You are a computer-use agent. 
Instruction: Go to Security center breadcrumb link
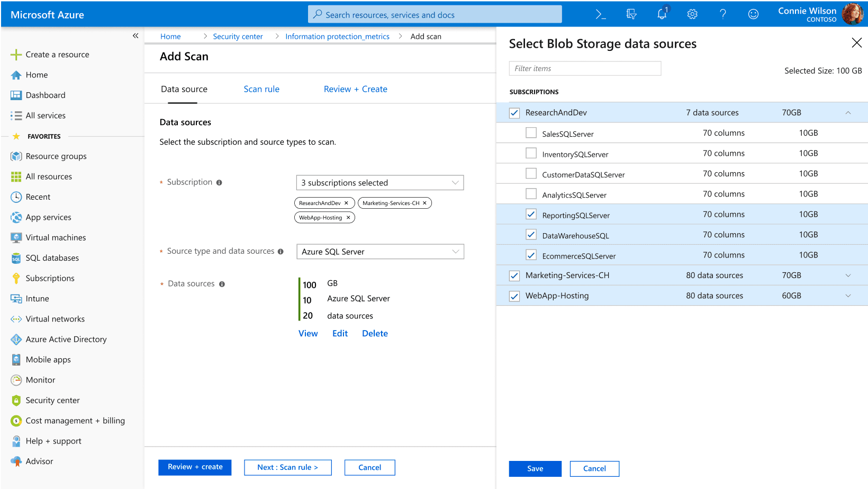(x=238, y=37)
